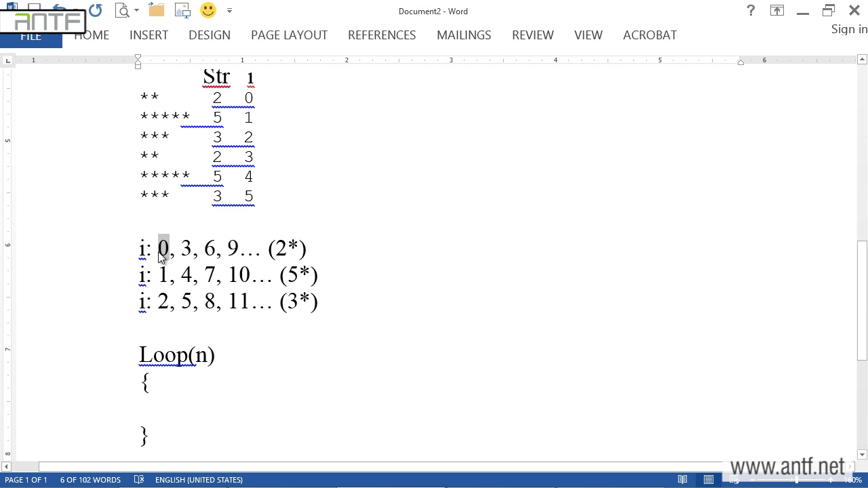The height and width of the screenshot is (488, 868).
Task: Open Ribbon Display Options
Action: pos(776,11)
